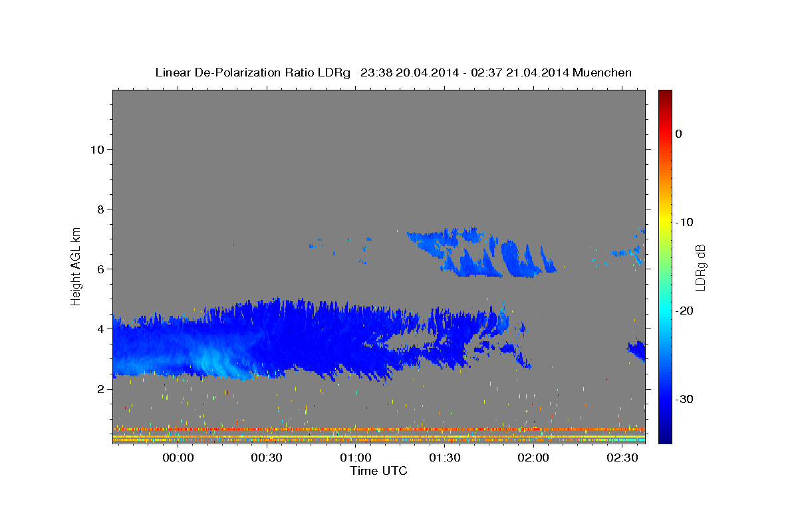Click the 02:30 time tick label
This screenshot has width=798, height=532.
point(622,458)
